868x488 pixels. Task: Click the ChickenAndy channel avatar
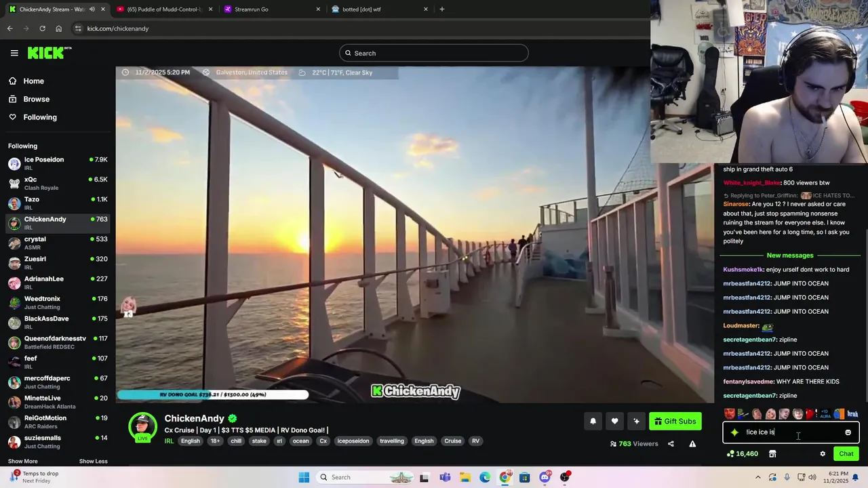[x=142, y=427]
